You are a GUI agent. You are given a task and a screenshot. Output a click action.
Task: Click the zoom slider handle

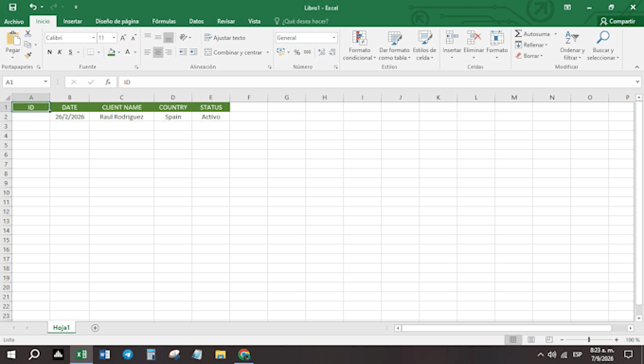point(588,339)
